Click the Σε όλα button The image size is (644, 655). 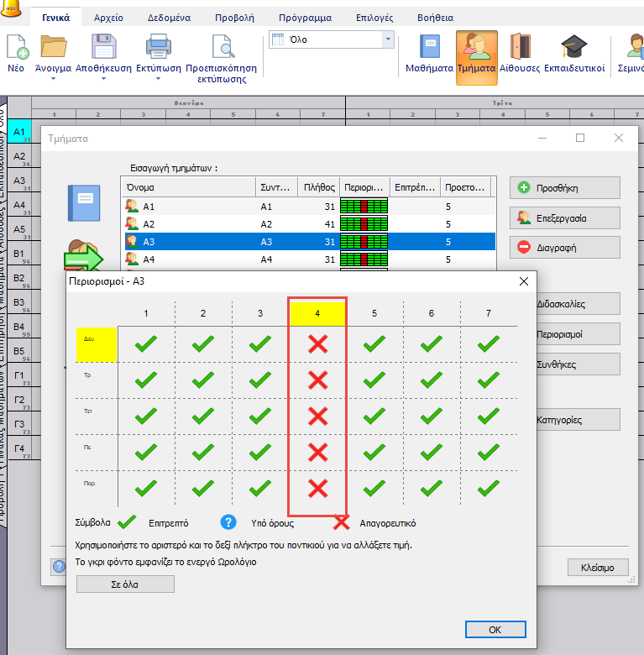click(125, 584)
